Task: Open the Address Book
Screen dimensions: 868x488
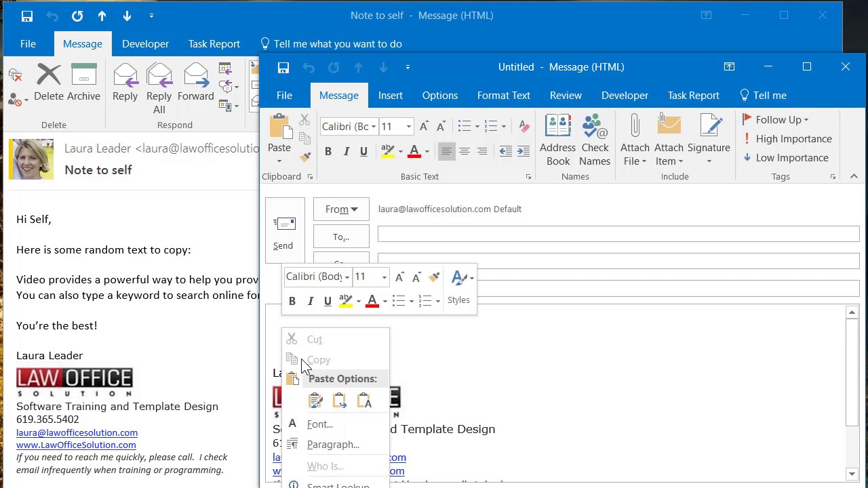Action: point(558,140)
